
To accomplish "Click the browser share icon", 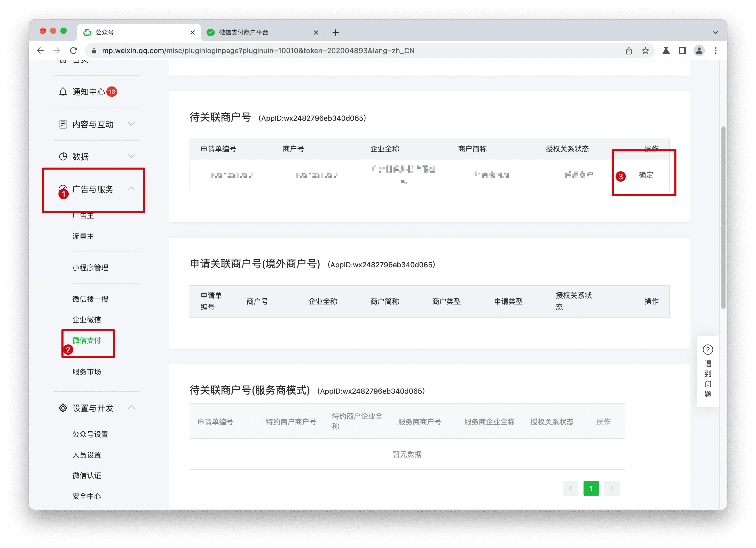I will point(629,51).
